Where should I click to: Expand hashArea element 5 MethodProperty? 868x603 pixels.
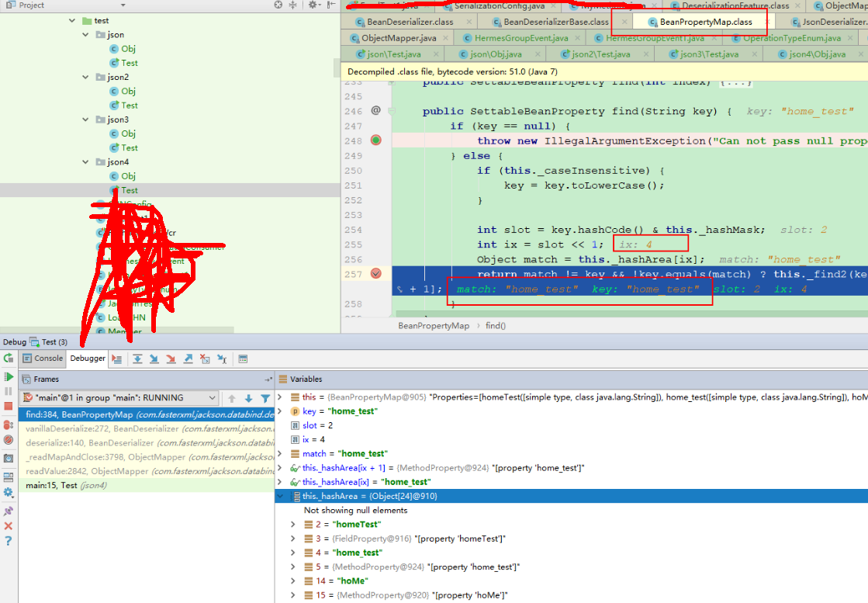[x=293, y=567]
